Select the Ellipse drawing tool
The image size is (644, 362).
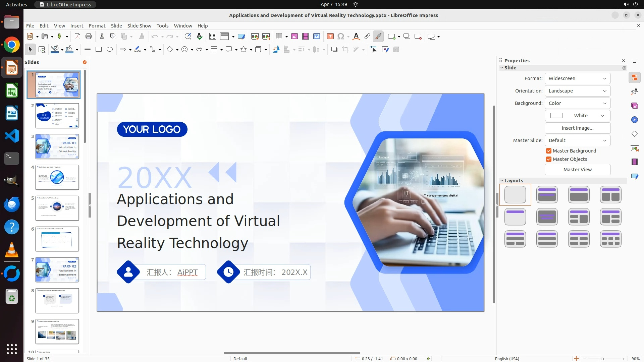110,50
